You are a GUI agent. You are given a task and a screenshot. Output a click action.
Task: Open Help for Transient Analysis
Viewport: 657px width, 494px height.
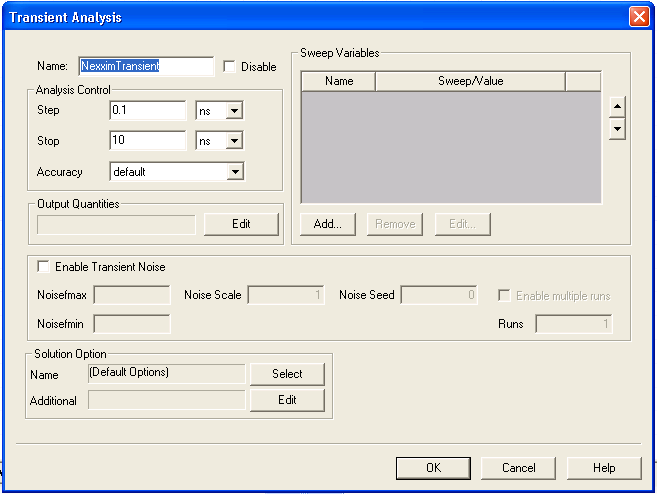[x=603, y=467]
